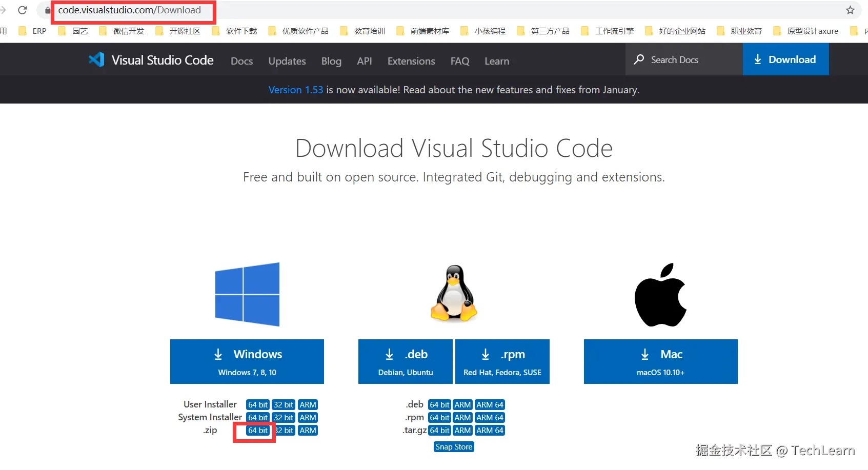The width and height of the screenshot is (868, 470).
Task: Download the .deb Debian, Ubuntu package
Action: click(406, 361)
